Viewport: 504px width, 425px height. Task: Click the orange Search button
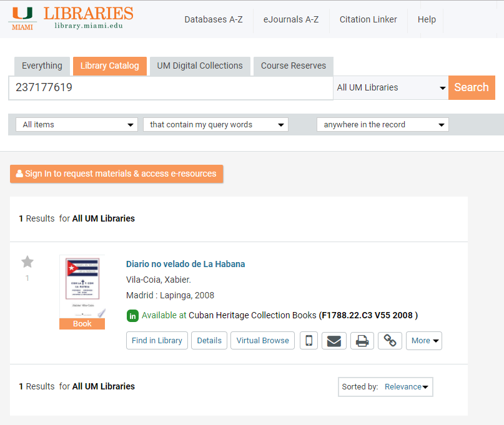(472, 88)
